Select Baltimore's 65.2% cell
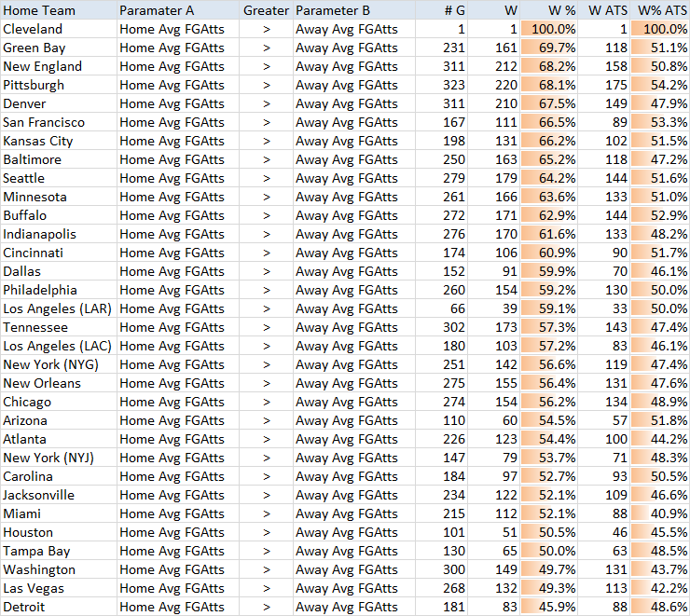The image size is (690, 616). point(548,159)
